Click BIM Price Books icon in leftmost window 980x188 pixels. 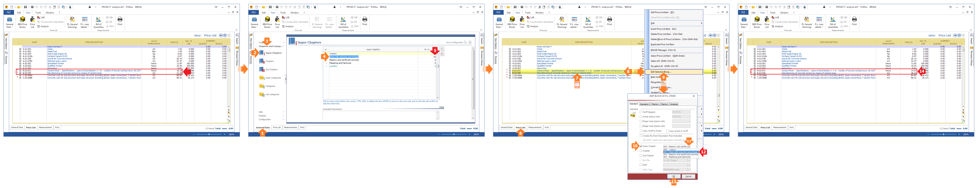23,22
